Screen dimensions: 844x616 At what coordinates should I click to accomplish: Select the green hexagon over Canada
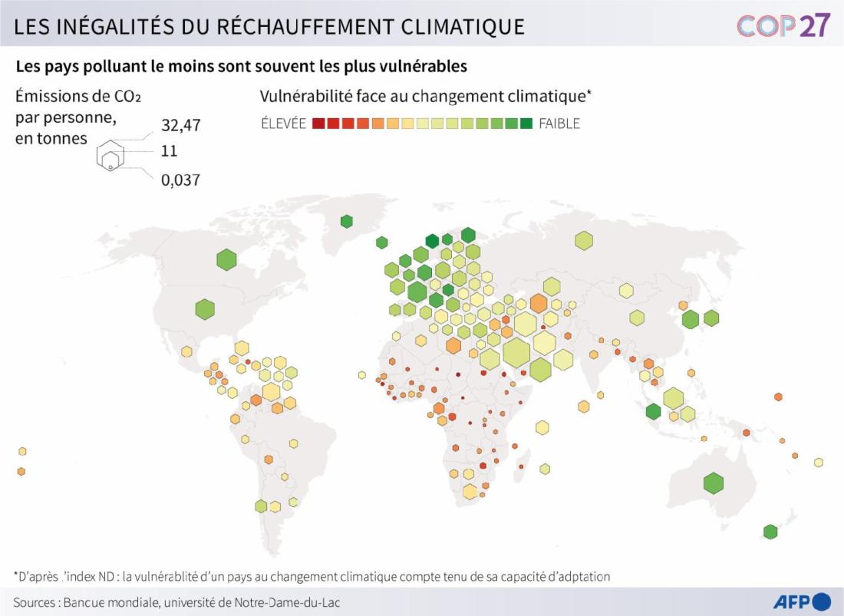point(226,259)
